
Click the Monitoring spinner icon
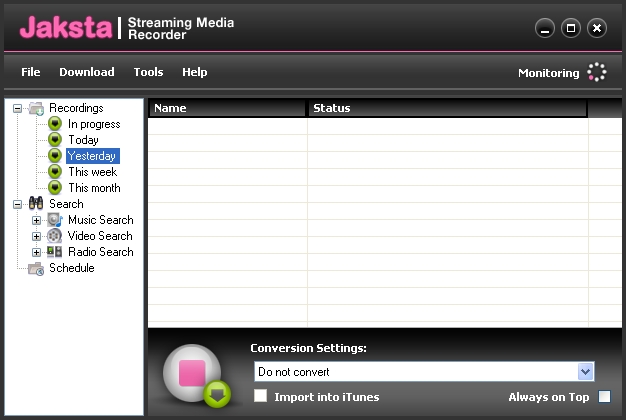pyautogui.click(x=596, y=72)
